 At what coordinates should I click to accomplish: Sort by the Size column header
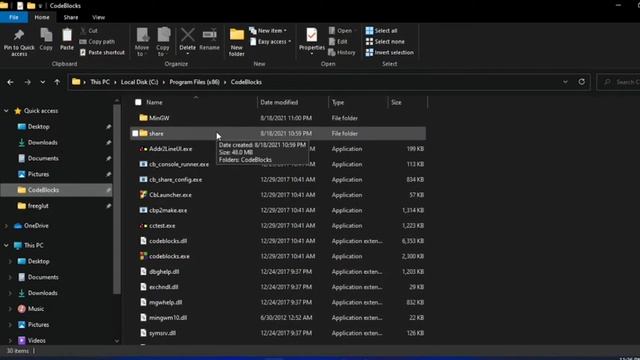pyautogui.click(x=396, y=102)
